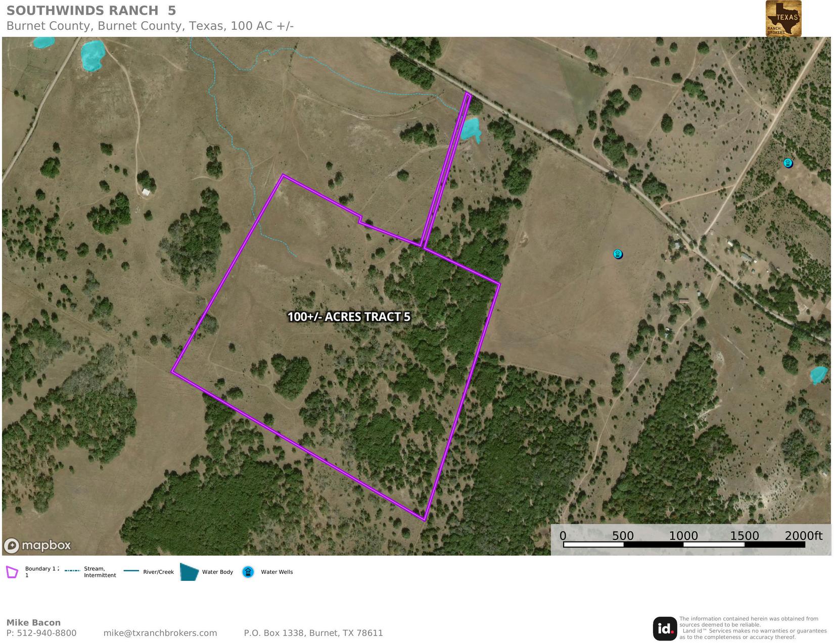Click the cyan pond beside the access strip
Image resolution: width=834 pixels, height=644 pixels.
471,129
